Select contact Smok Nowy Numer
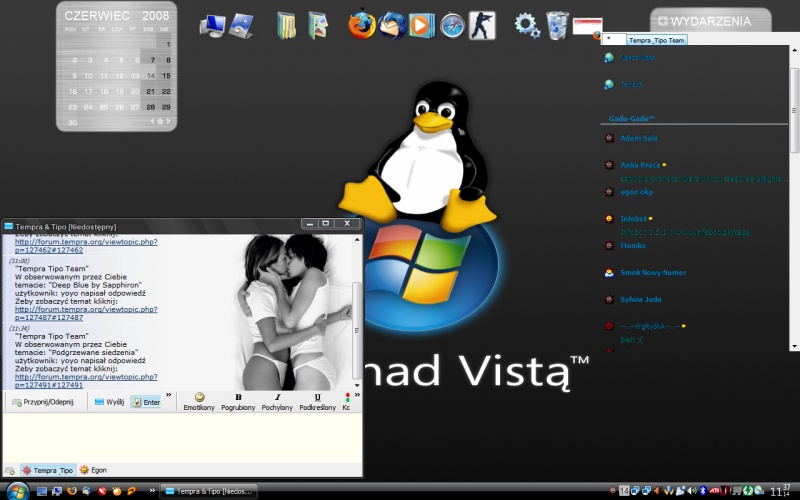Viewport: 800px width, 500px height. [653, 272]
